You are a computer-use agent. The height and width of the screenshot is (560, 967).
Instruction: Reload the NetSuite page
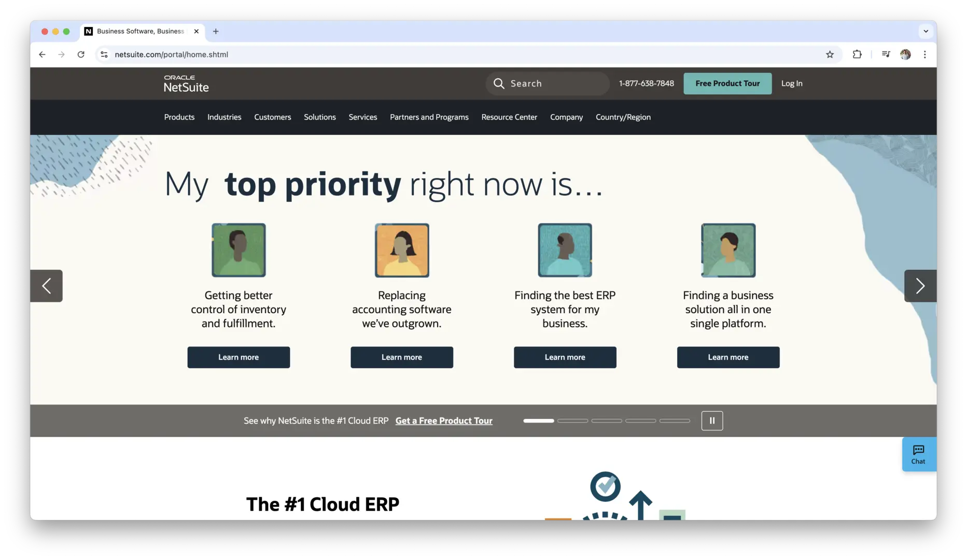click(x=81, y=54)
